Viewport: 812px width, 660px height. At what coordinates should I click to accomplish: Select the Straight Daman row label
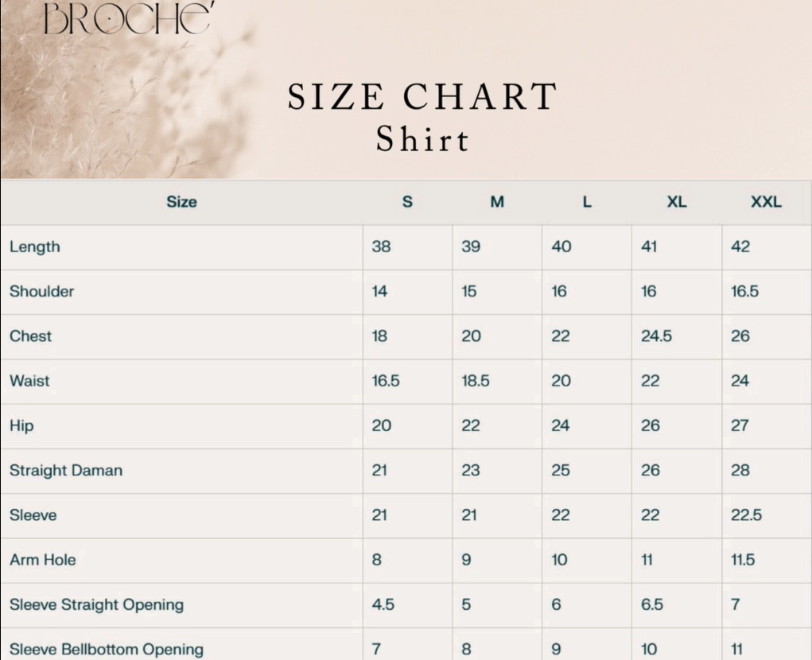point(66,470)
